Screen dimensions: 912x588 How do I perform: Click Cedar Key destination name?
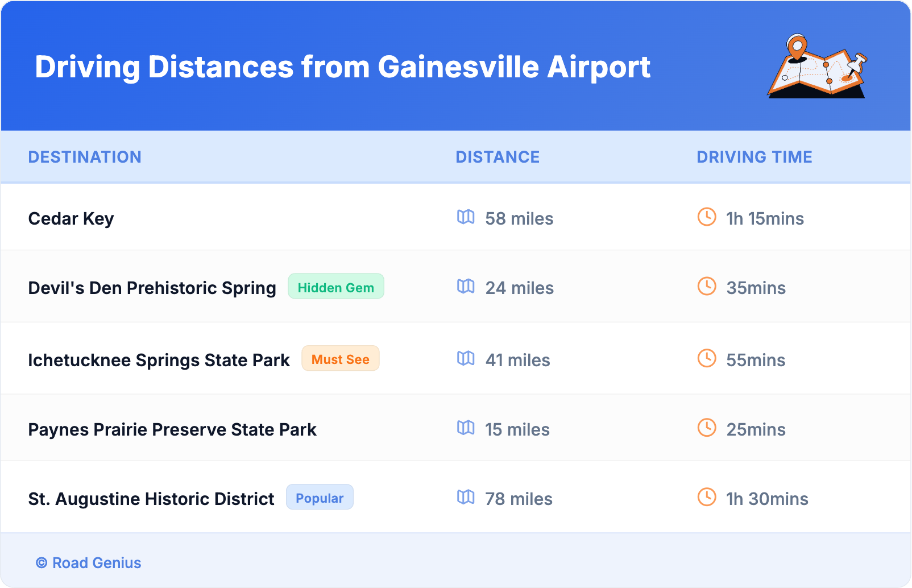[71, 218]
